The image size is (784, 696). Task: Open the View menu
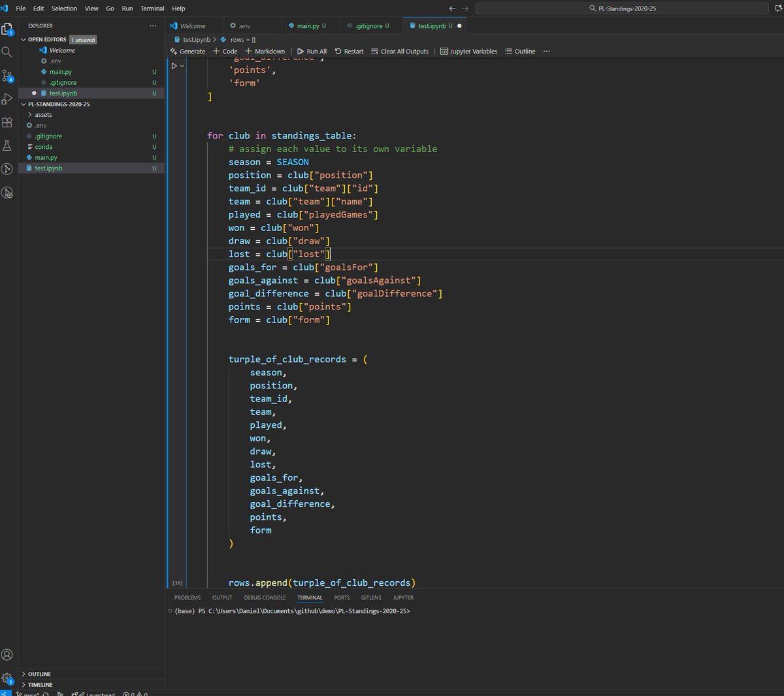click(91, 8)
